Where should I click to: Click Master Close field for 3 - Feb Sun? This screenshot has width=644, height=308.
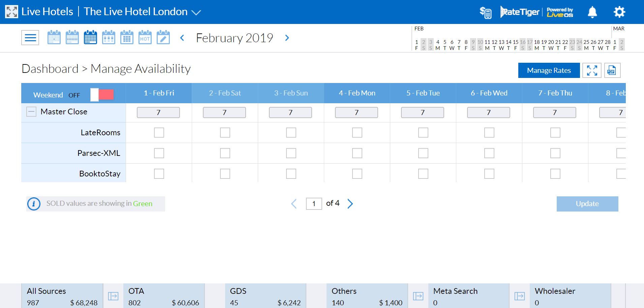290,112
